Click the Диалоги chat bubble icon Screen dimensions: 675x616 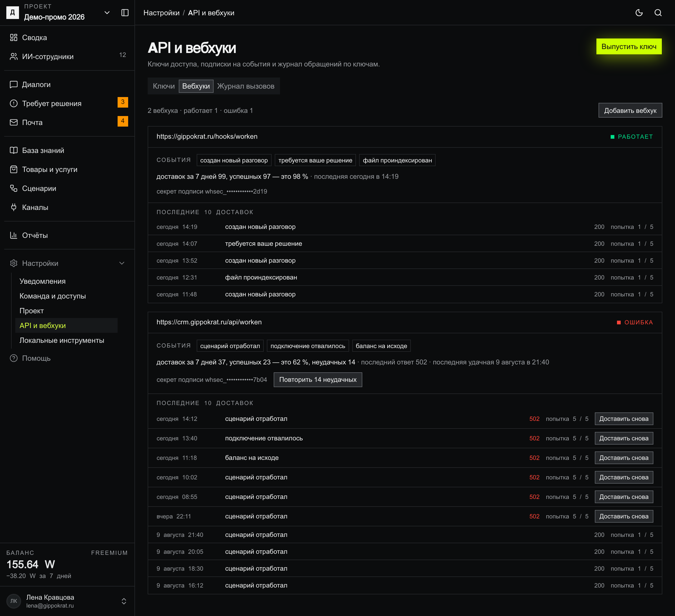pyautogui.click(x=14, y=84)
